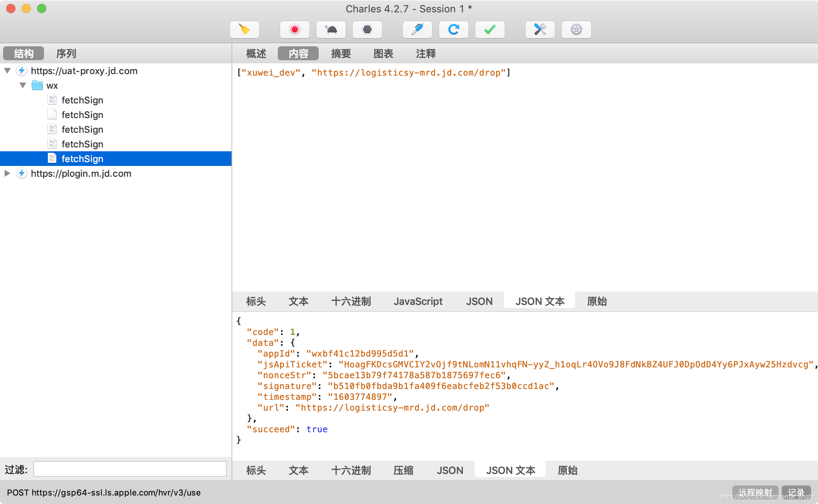This screenshot has width=818, height=504.
Task: Open the response 压缩 compression tab
Action: pyautogui.click(x=404, y=470)
